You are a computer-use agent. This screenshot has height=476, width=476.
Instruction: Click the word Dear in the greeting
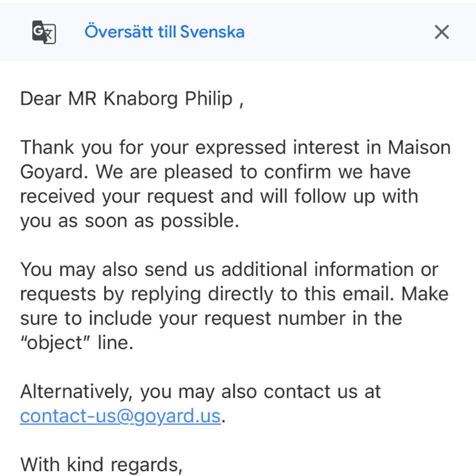pyautogui.click(x=41, y=99)
